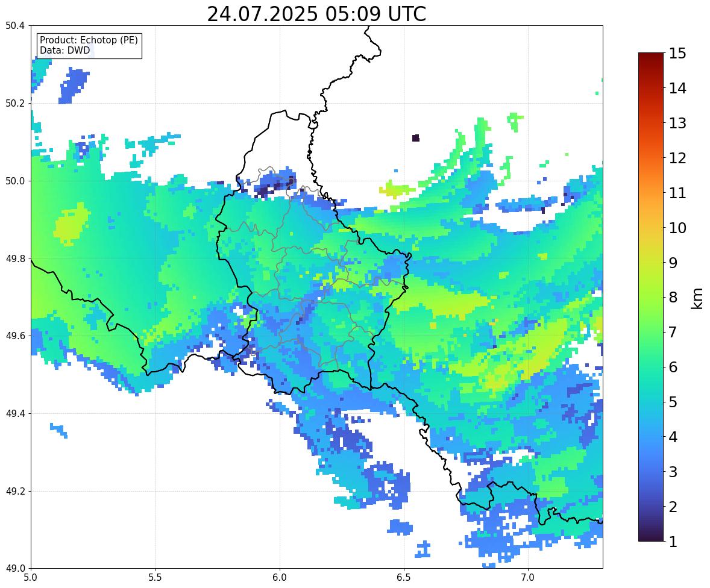Viewport: 710px width, 588px height.
Task: Click the isolated dark purple echo pixel north-east
Action: coord(416,138)
